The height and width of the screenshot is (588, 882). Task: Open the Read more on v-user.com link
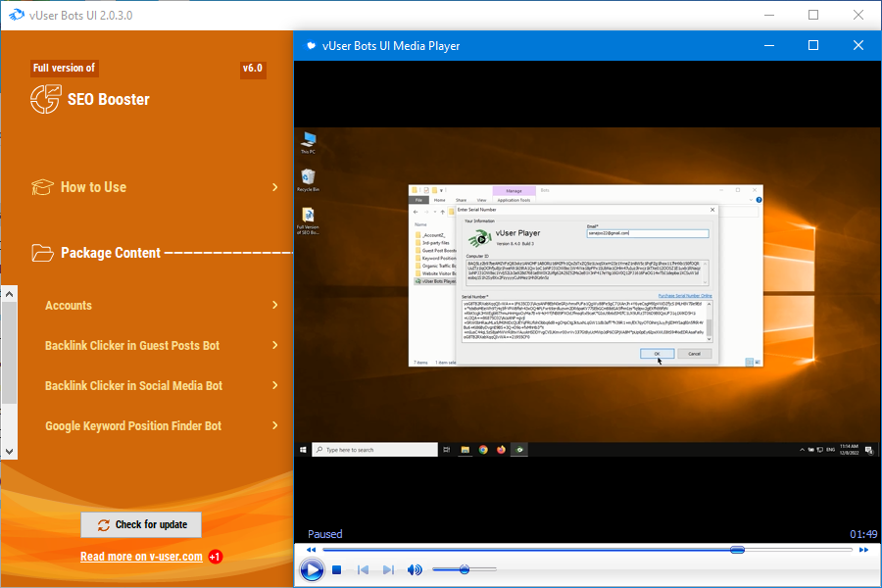(x=141, y=557)
